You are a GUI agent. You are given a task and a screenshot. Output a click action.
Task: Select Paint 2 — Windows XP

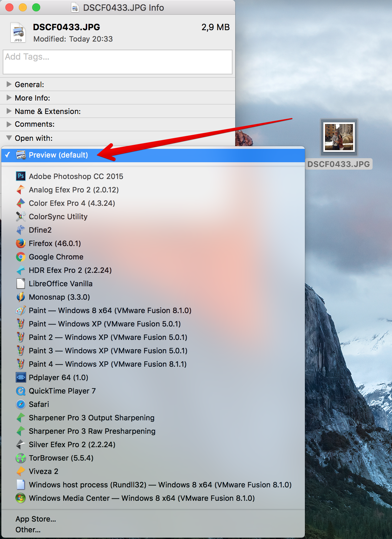point(153,337)
